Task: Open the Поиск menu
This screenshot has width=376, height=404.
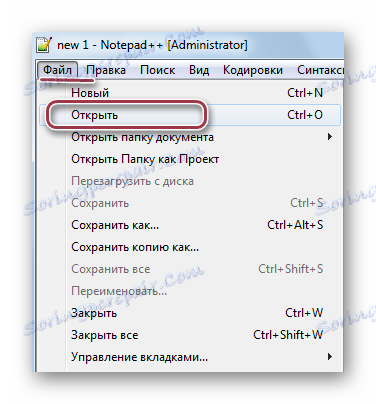Action: [x=157, y=70]
